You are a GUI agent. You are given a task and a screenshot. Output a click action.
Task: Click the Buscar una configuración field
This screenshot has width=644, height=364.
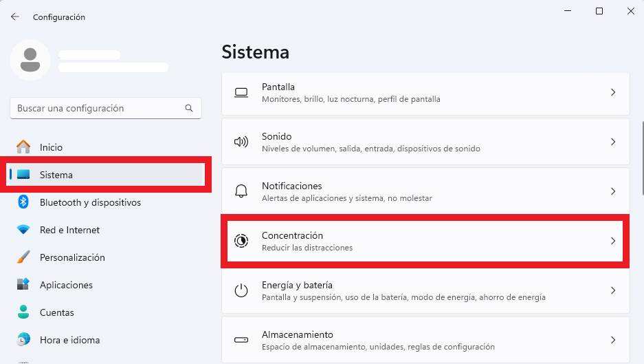tap(106, 108)
